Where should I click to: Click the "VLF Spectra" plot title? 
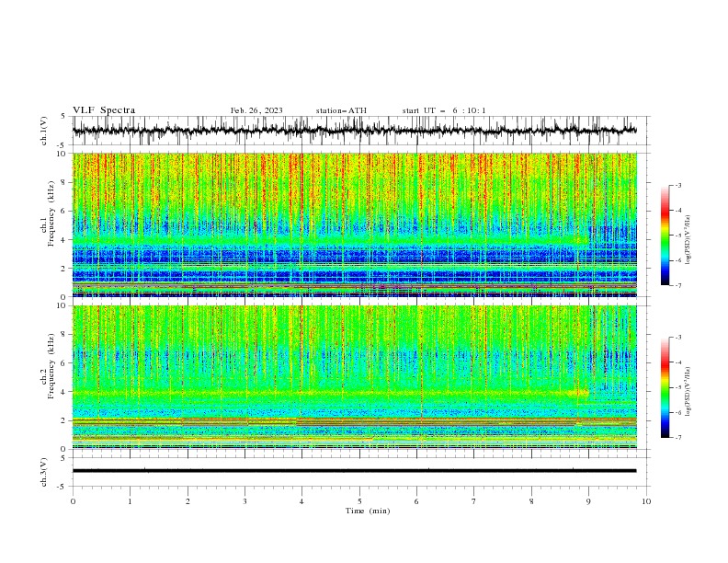coord(104,110)
